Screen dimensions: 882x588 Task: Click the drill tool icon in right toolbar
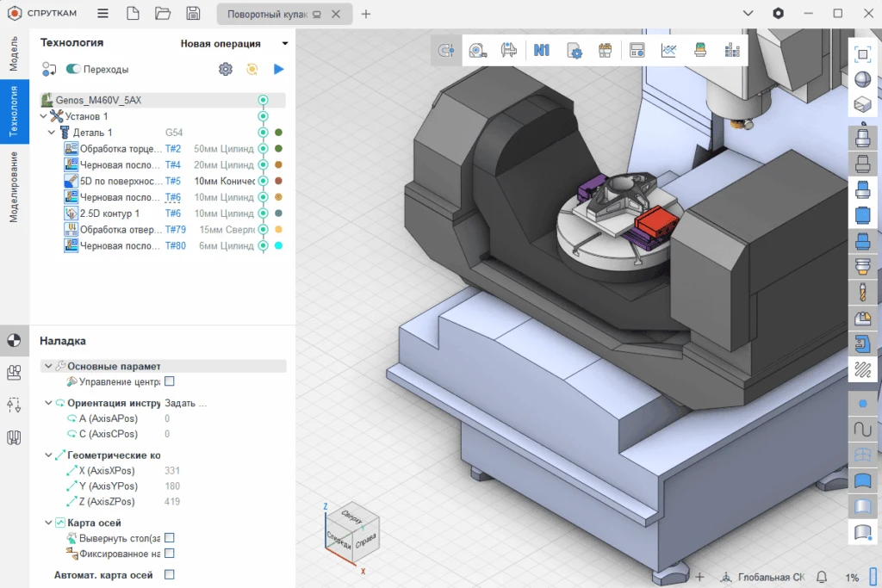pyautogui.click(x=862, y=293)
